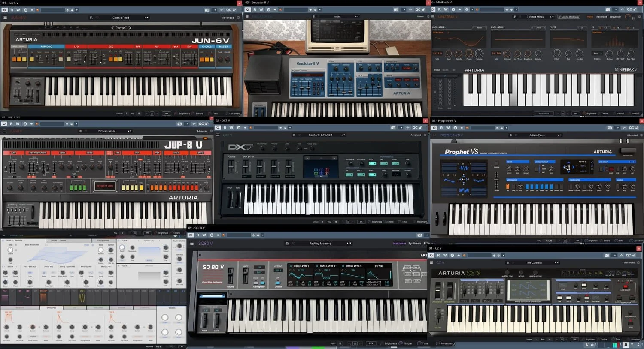Open hamburger menu in SQ80 V window
The width and height of the screenshot is (644, 349).
click(x=192, y=243)
